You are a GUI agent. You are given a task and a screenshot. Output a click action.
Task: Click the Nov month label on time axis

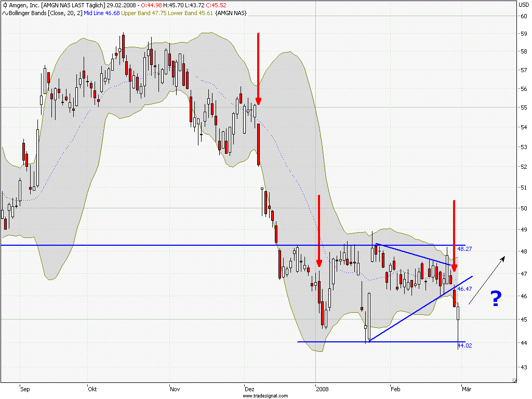coord(175,389)
